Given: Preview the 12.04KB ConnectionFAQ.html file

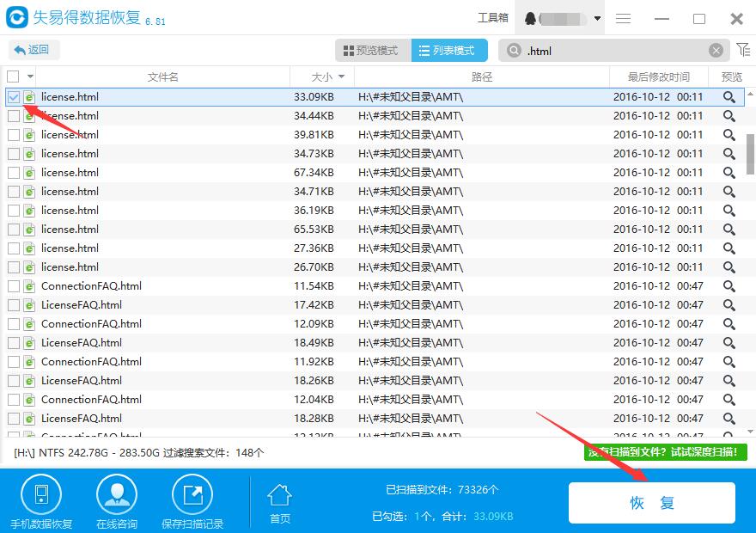Looking at the screenshot, I should 729,400.
